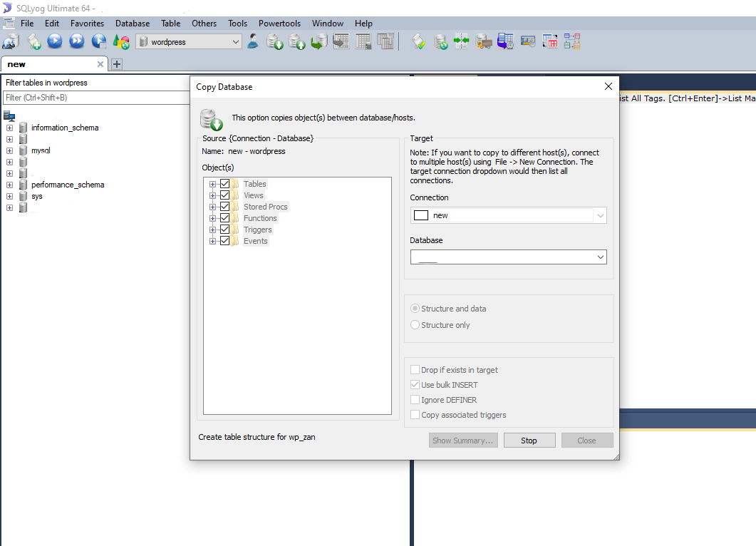This screenshot has width=756, height=546.
Task: Click the new connection toolbar icon
Action: 10,42
